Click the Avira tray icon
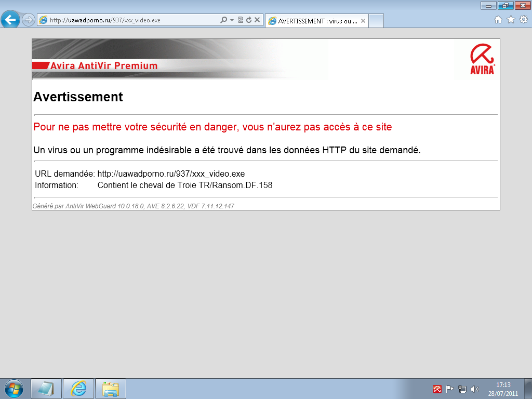The height and width of the screenshot is (399, 532). pyautogui.click(x=437, y=389)
